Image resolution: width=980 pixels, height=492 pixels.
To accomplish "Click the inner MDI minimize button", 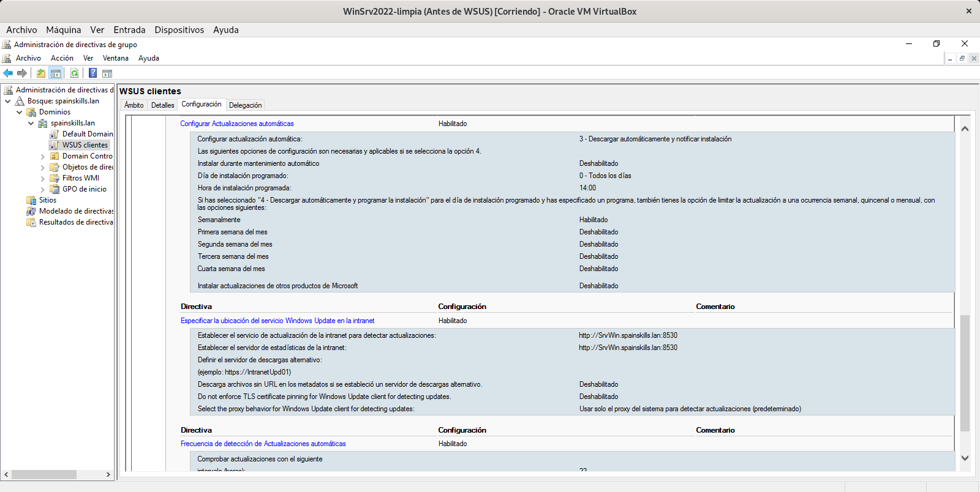I will (x=950, y=58).
